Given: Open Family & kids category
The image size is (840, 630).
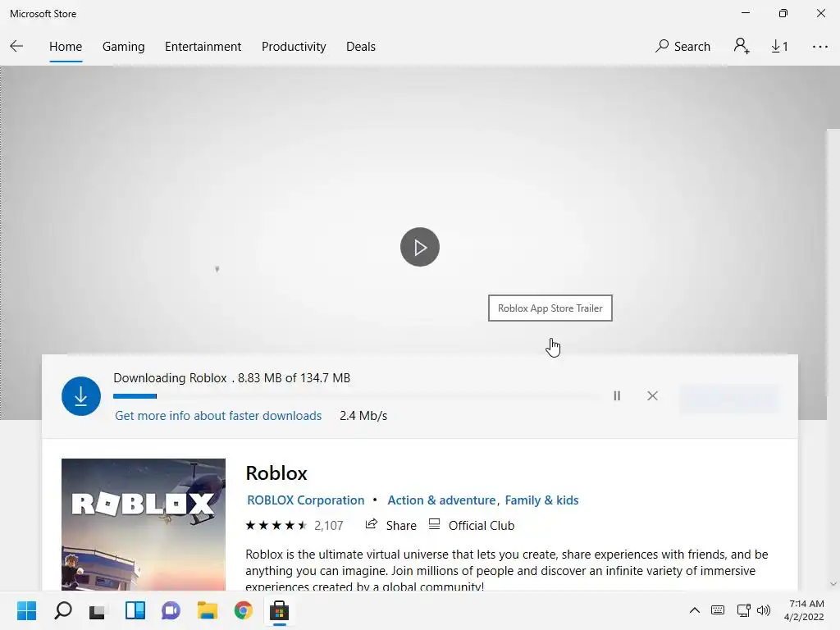Looking at the screenshot, I should [x=541, y=500].
